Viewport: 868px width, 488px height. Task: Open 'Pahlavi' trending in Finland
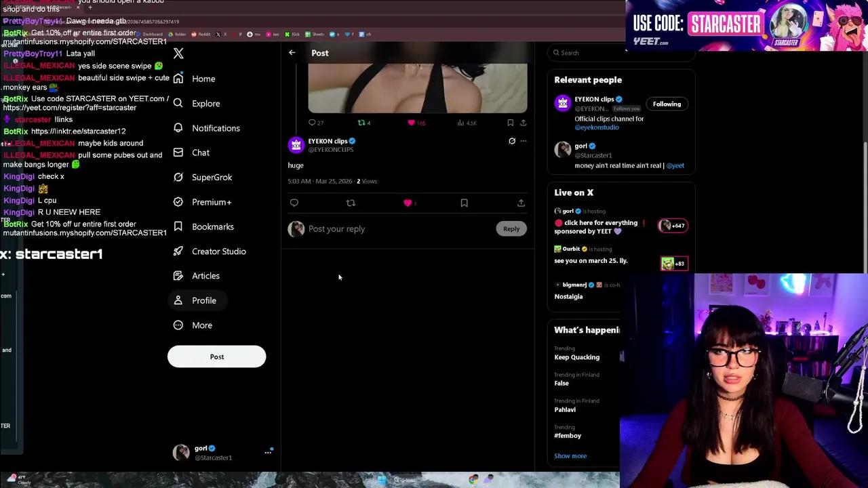pyautogui.click(x=565, y=409)
